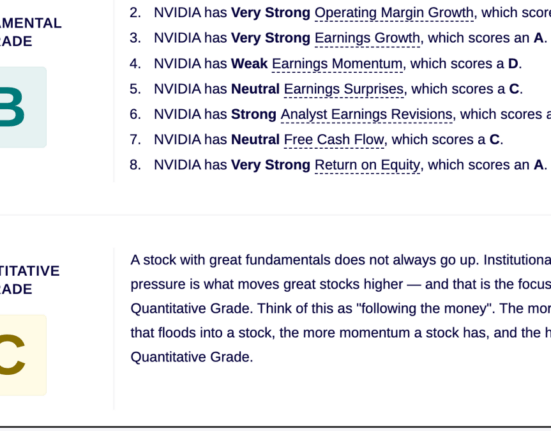Open the Return on Equity link
The height and width of the screenshot is (431, 551).
click(367, 165)
